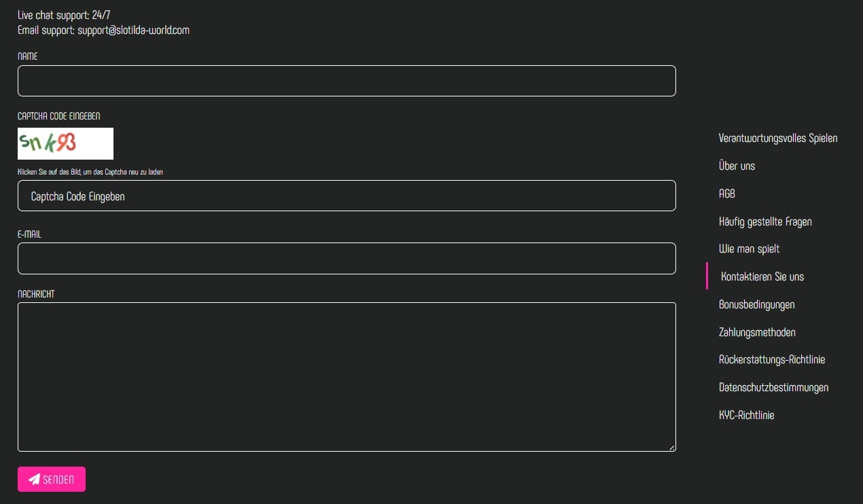Click the paper plane icon on Senden
Image resolution: width=863 pixels, height=504 pixels.
[x=34, y=480]
